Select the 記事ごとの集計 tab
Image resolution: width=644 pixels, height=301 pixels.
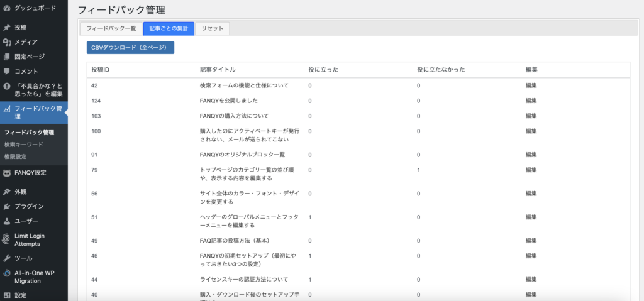[168, 29]
